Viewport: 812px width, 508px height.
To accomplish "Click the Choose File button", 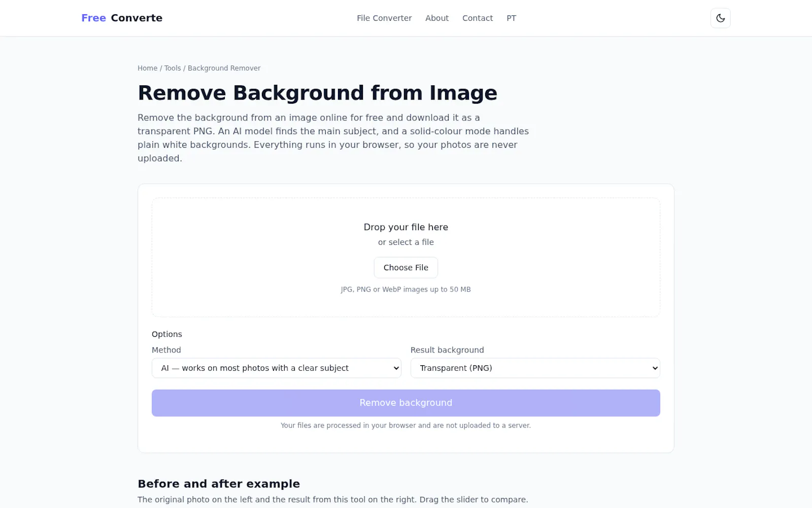I will (x=406, y=267).
